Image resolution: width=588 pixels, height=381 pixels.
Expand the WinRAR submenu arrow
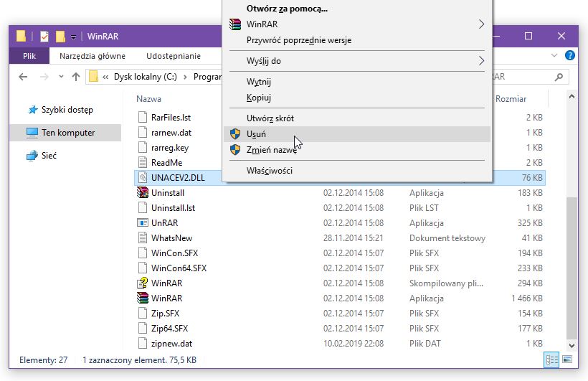click(x=481, y=24)
